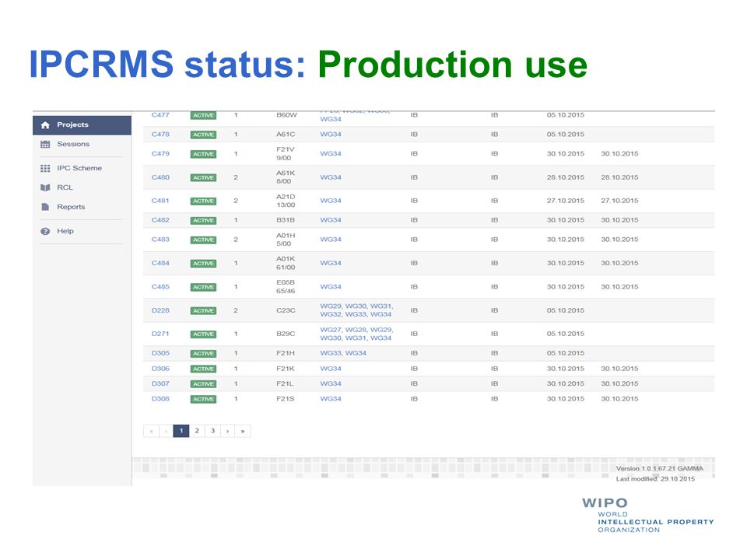Screen dimensions: 747x560
Task: Open project D305
Action: [x=160, y=353]
